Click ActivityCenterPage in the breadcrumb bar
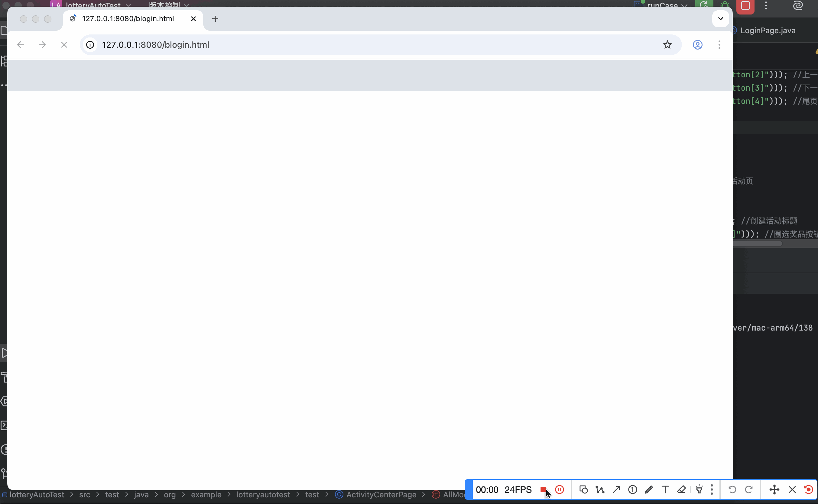Image resolution: width=818 pixels, height=504 pixels. click(381, 495)
